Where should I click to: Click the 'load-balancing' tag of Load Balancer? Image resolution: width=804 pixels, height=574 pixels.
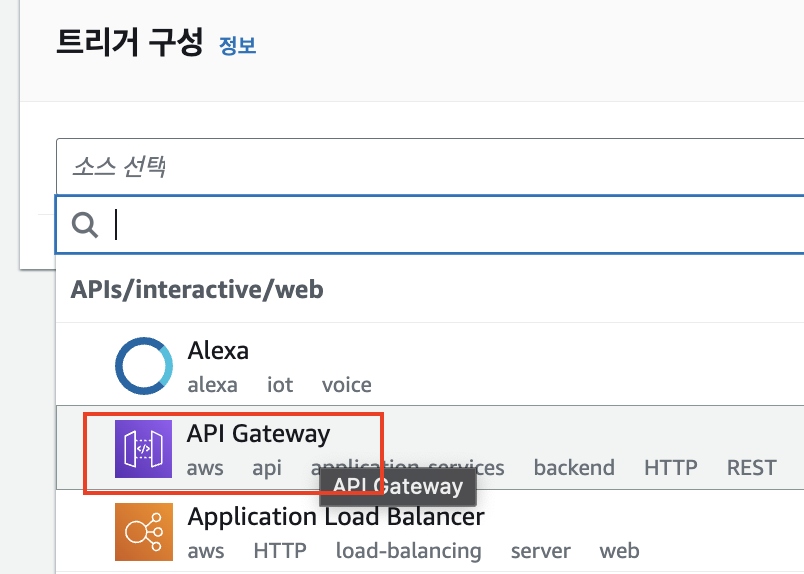coord(409,551)
